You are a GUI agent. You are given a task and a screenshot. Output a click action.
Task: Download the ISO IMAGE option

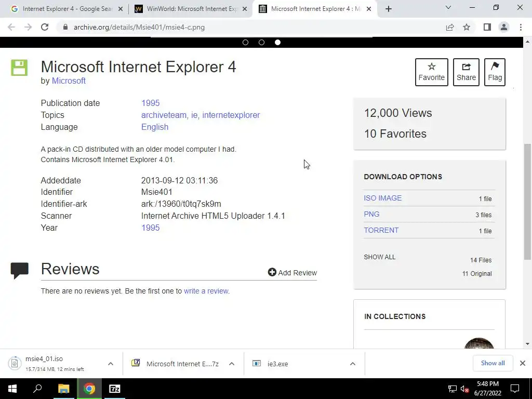[383, 198]
